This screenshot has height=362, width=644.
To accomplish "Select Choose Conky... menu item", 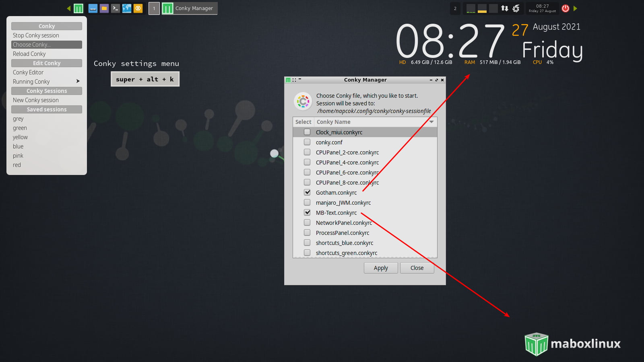I will pyautogui.click(x=47, y=45).
